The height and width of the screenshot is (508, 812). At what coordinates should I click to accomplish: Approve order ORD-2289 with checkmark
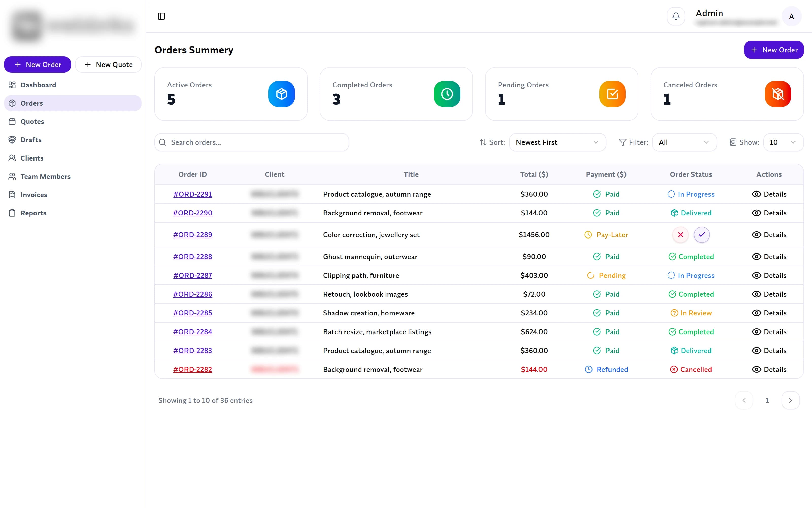tap(702, 234)
